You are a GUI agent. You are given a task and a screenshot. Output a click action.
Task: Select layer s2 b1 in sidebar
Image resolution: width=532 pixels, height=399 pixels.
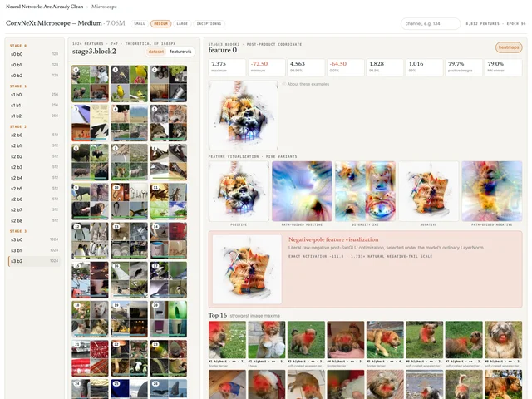click(x=34, y=146)
